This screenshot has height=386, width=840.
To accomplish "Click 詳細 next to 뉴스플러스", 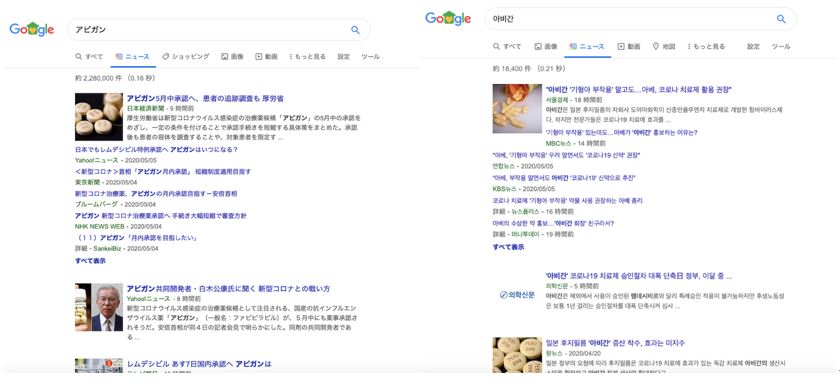I will click(499, 212).
